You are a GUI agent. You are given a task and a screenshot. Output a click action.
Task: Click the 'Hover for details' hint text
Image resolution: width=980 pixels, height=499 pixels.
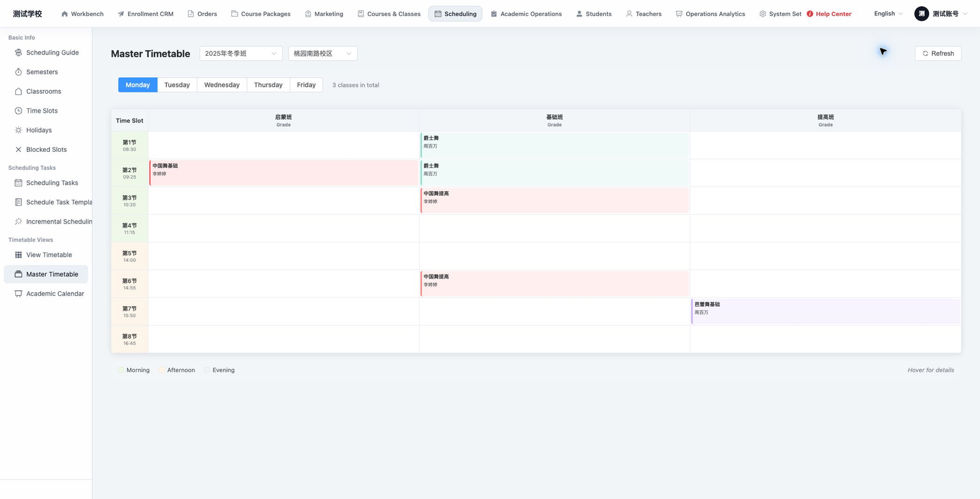[930, 370]
